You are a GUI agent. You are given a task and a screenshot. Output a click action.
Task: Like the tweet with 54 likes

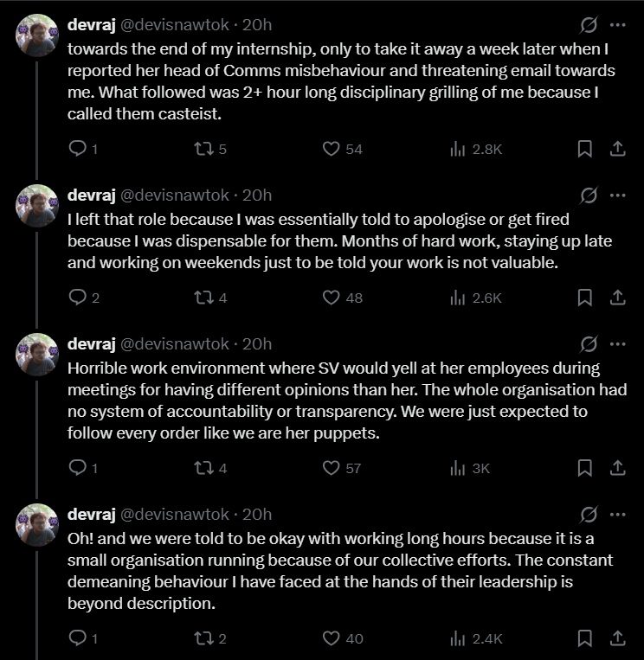(x=342, y=149)
